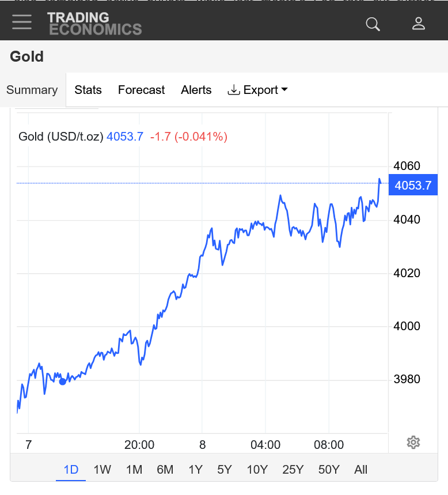Show the 6M chart range

[x=165, y=470]
